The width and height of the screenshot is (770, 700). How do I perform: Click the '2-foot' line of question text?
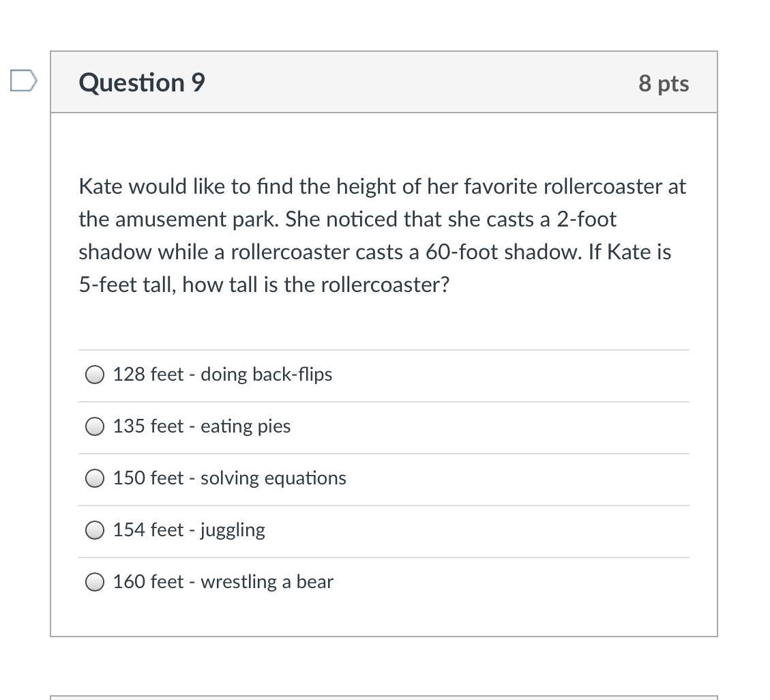pyautogui.click(x=347, y=219)
